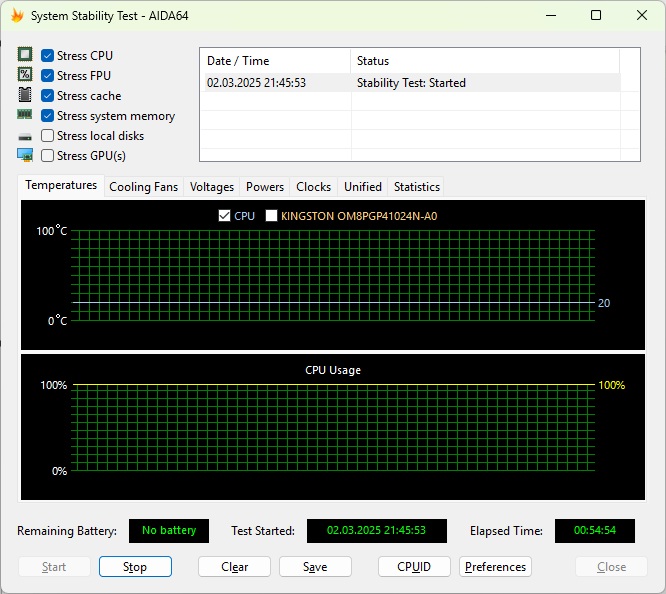Click the AIDA64 flame icon in title bar
Screen dimensions: 666x594
(x=17, y=16)
